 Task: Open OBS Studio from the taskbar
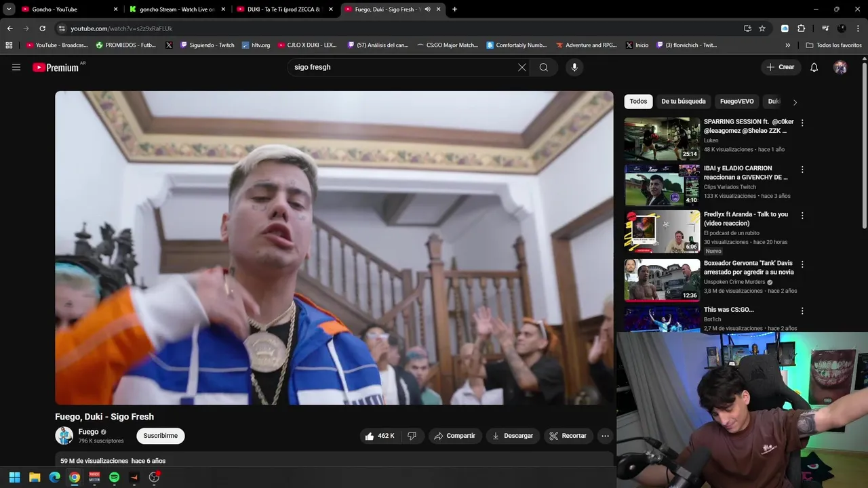tap(154, 477)
